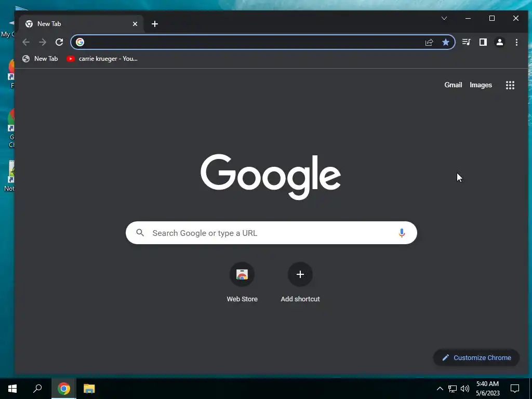Image resolution: width=532 pixels, height=399 pixels.
Task: Open the profile avatar menu
Action: click(x=499, y=42)
